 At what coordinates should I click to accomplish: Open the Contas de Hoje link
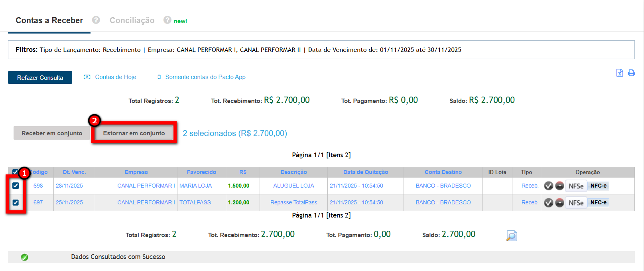[115, 77]
